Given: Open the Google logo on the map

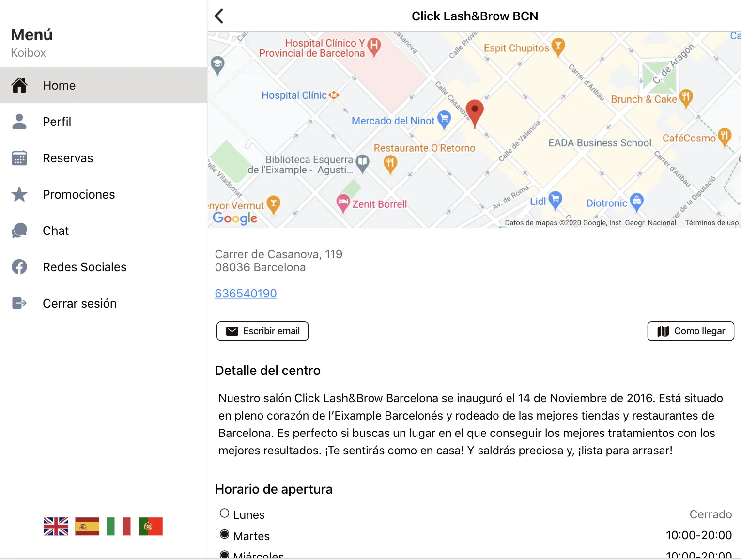Looking at the screenshot, I should 235,218.
